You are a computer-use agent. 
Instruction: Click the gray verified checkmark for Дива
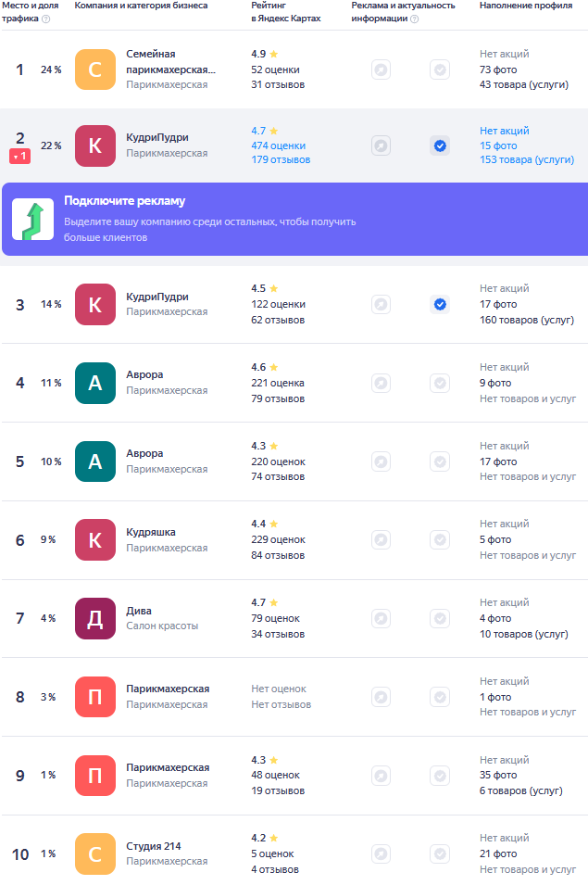point(440,619)
